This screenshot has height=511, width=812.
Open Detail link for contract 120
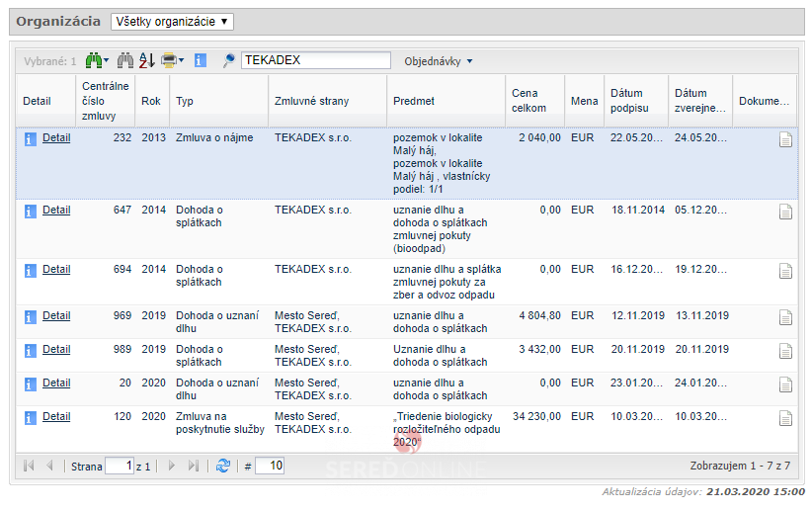pyautogui.click(x=56, y=417)
